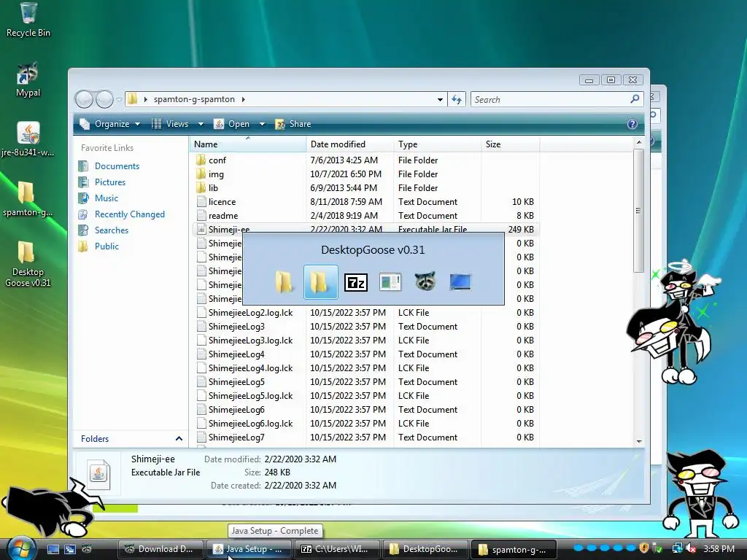Switch to Download D... taskbar button
The width and height of the screenshot is (747, 560).
160,549
